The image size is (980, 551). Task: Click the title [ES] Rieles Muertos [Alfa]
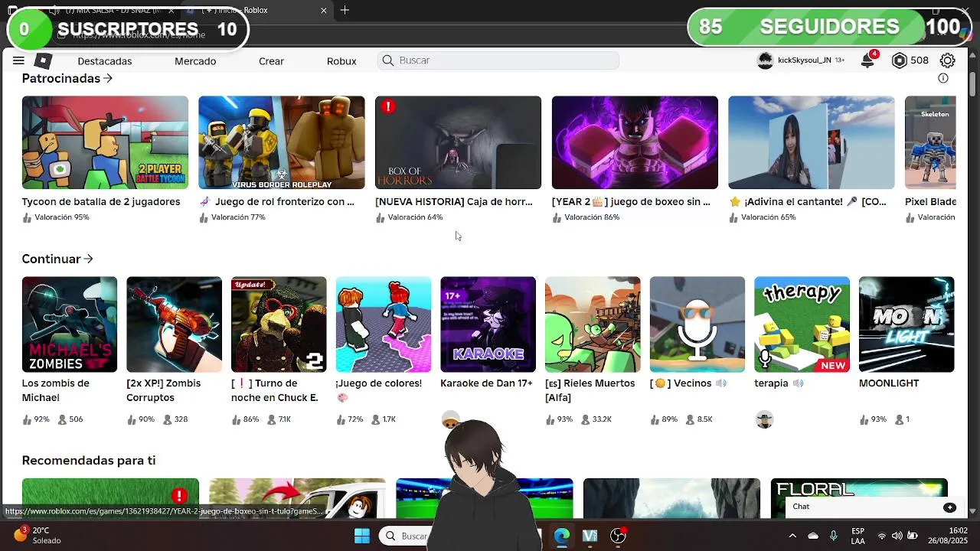point(590,390)
